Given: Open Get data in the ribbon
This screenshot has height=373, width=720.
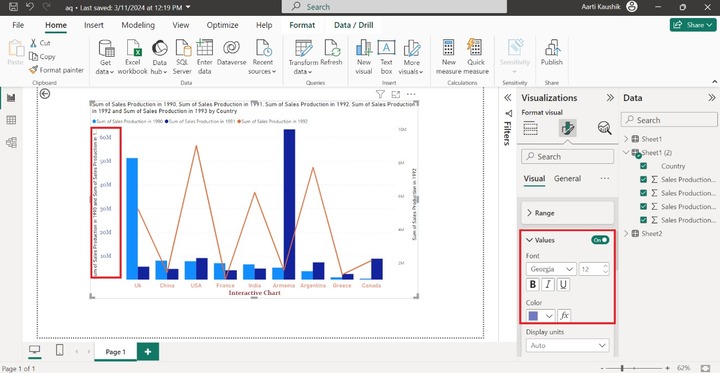Looking at the screenshot, I should coord(106,57).
